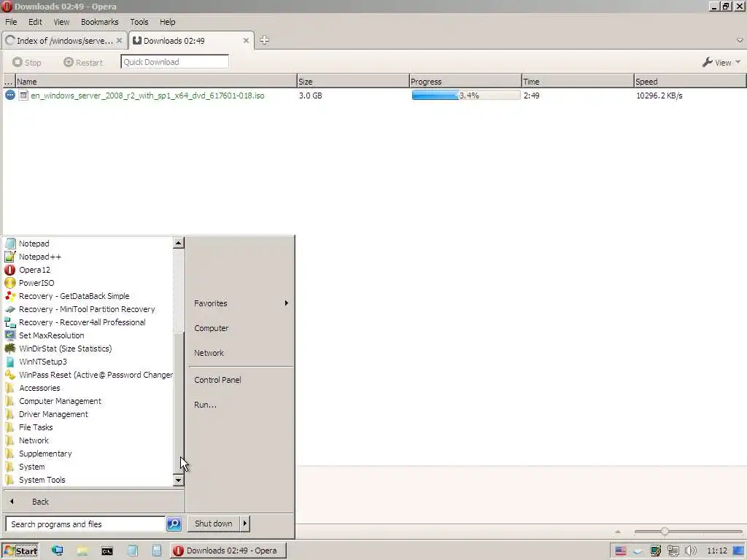The width and height of the screenshot is (747, 560).
Task: Open the View wrench icon menu
Action: pos(708,63)
